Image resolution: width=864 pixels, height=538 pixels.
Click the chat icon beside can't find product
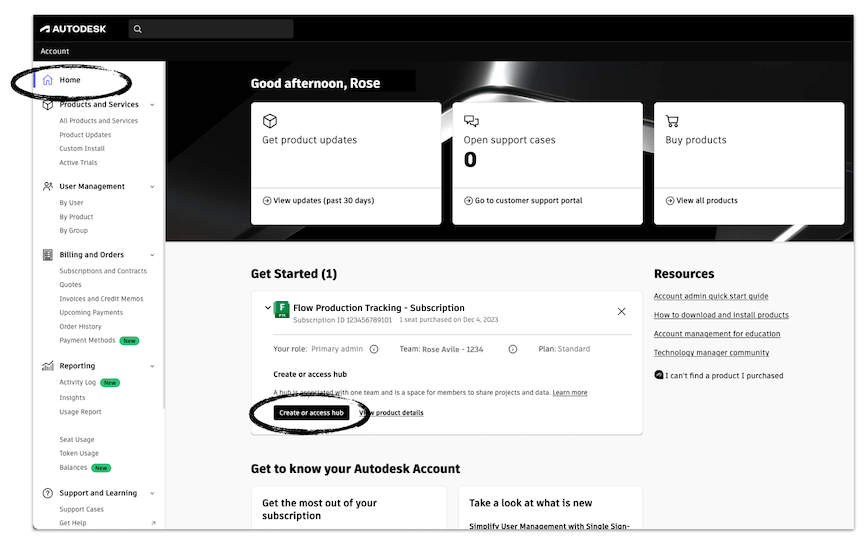658,375
